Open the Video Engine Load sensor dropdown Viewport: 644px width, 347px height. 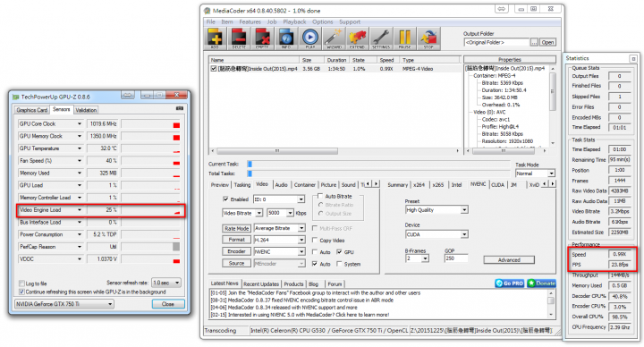click(80, 210)
